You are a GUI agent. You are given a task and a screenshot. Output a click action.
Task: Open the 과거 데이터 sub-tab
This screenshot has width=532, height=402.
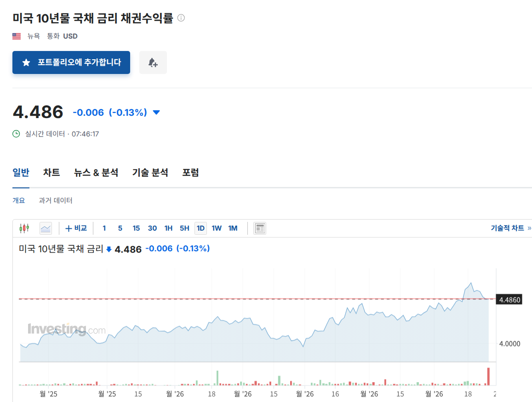click(x=56, y=200)
